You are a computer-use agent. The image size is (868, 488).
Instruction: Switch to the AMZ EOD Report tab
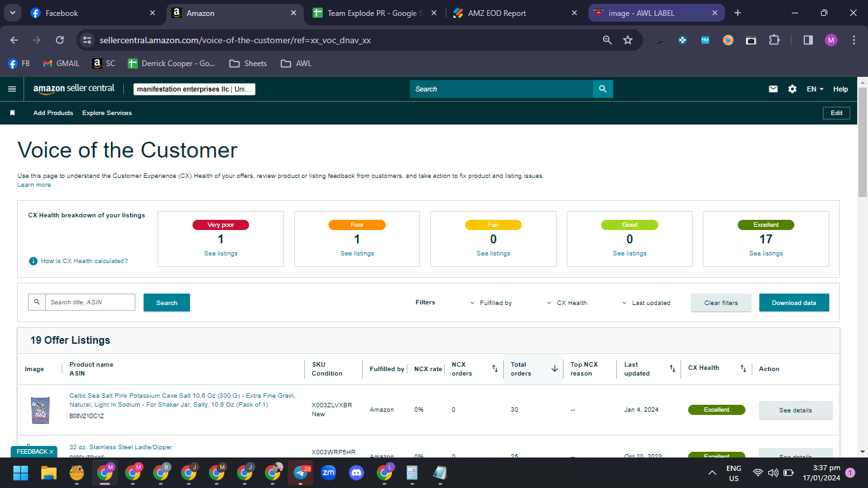coord(515,13)
